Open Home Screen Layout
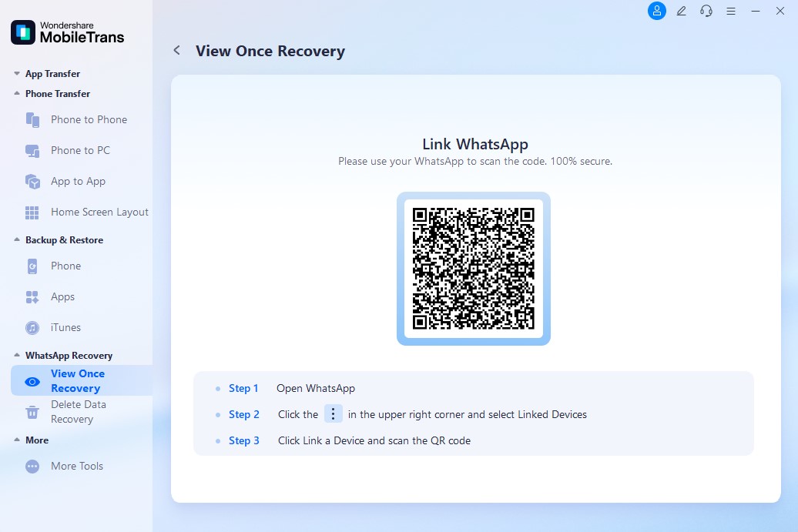Image resolution: width=798 pixels, height=532 pixels. (x=99, y=212)
